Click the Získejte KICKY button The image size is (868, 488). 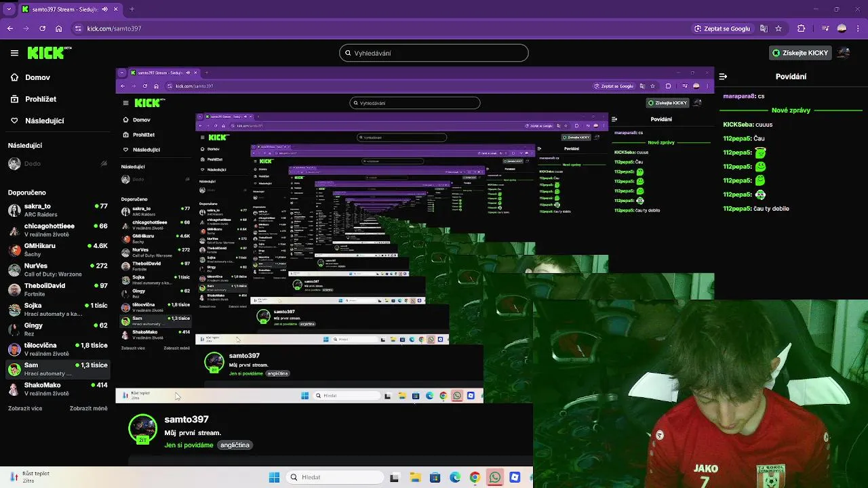tap(800, 53)
